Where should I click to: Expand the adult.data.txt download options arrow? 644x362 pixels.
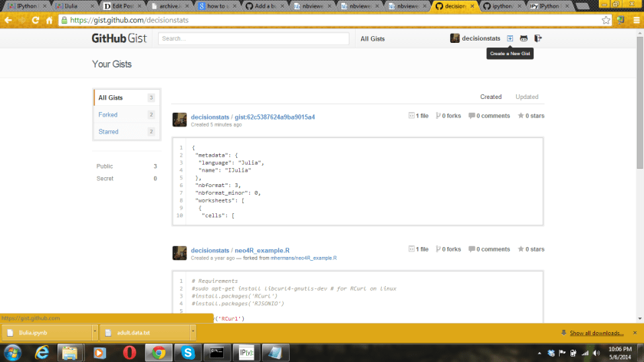(x=193, y=332)
